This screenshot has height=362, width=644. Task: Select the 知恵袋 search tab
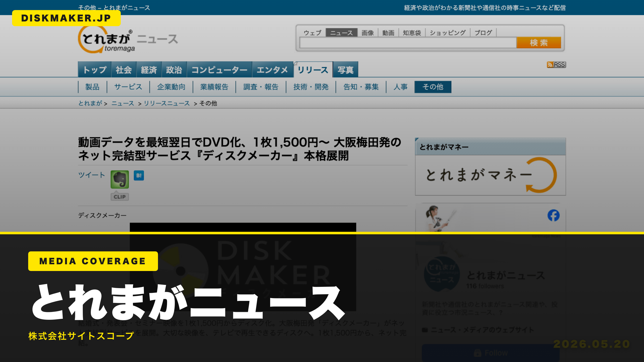412,33
